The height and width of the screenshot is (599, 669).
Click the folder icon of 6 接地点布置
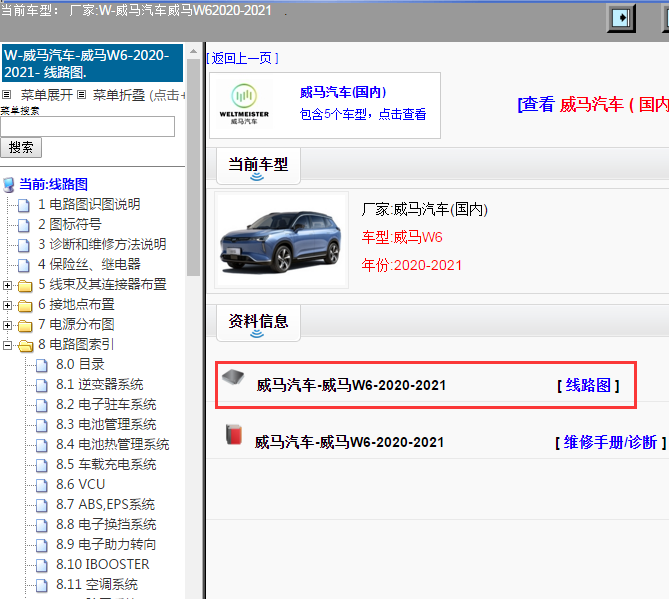click(25, 305)
